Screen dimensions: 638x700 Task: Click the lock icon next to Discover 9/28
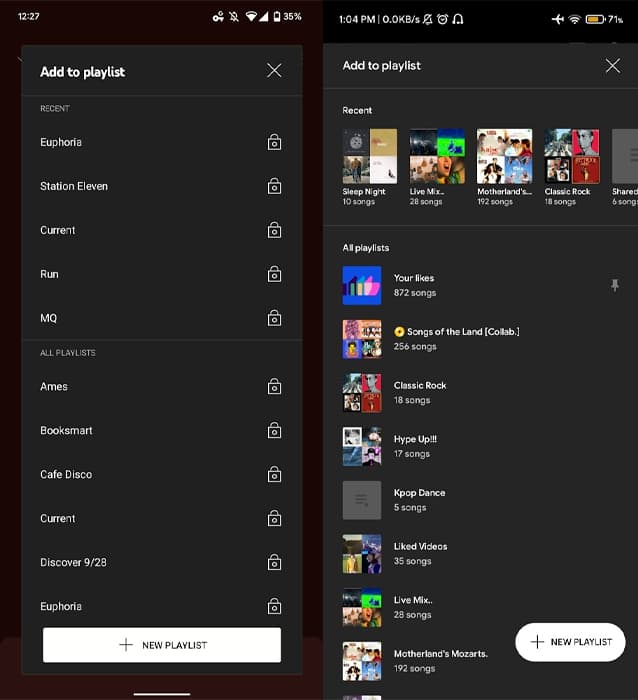(x=274, y=562)
